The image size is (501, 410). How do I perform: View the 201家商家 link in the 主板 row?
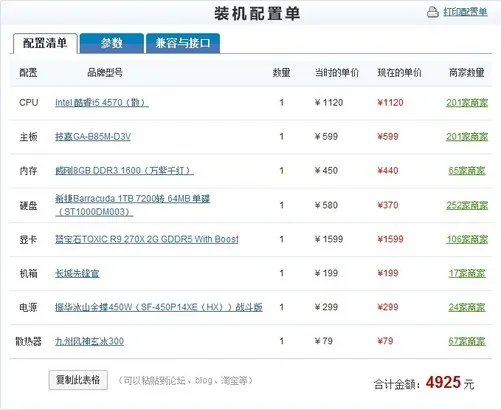pyautogui.click(x=467, y=137)
